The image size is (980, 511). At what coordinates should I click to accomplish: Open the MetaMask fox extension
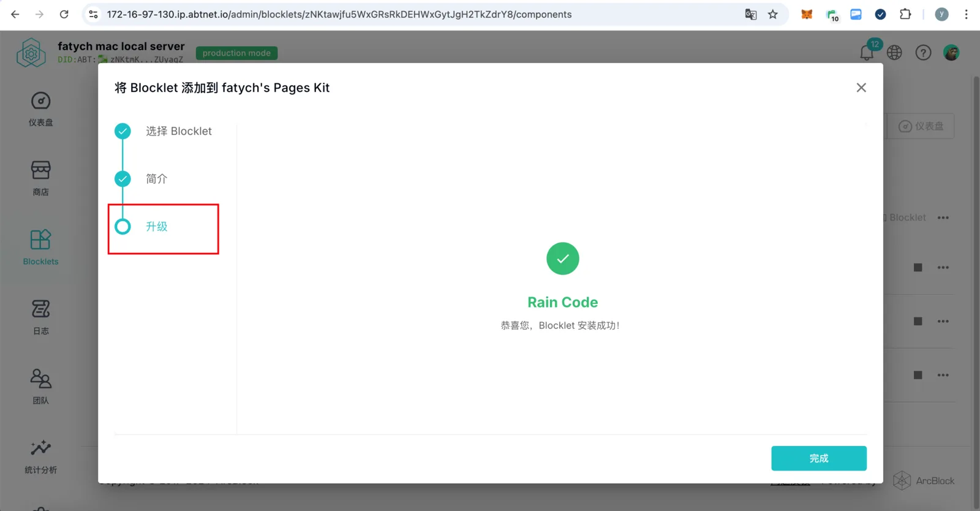(x=807, y=14)
